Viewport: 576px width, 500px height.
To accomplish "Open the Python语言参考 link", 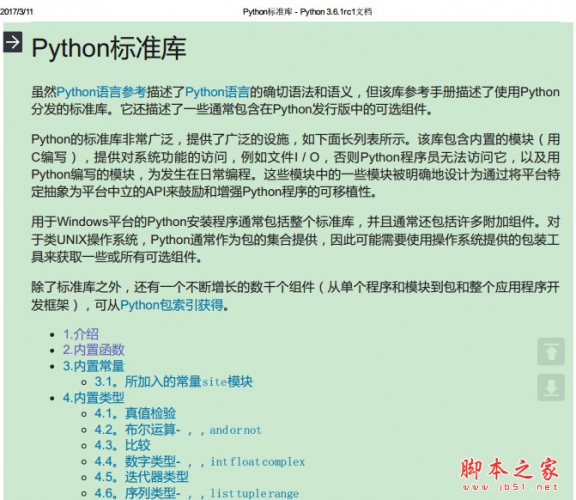I will click(101, 91).
